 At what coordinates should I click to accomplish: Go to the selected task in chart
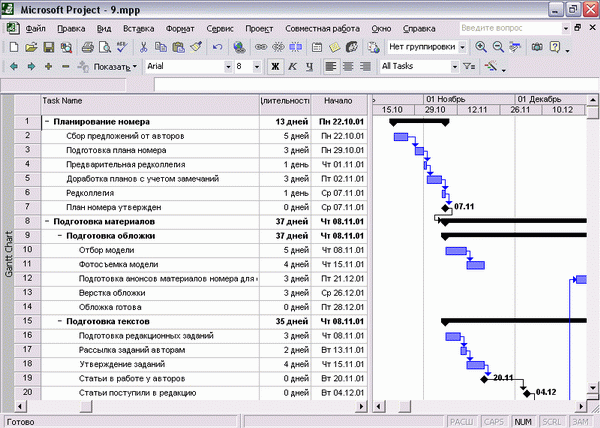point(515,47)
